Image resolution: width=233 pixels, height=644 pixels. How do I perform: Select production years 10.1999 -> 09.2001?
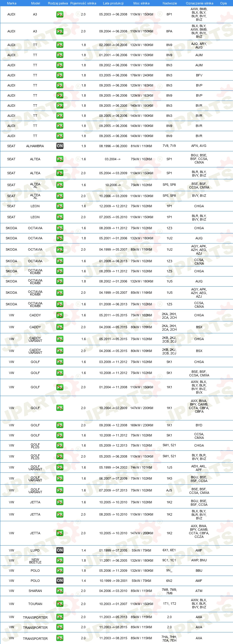click(113, 581)
